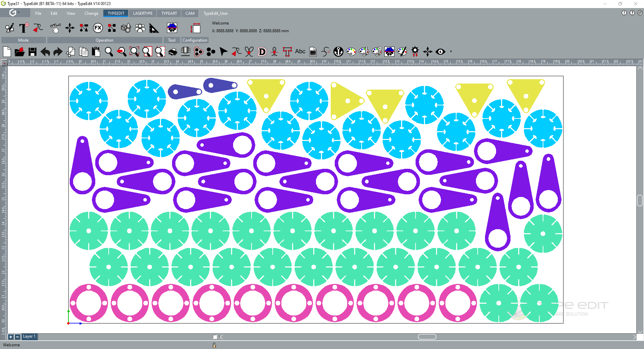The width and height of the screenshot is (644, 349).
Task: Switch to the LASERTYPE tab
Action: (143, 13)
